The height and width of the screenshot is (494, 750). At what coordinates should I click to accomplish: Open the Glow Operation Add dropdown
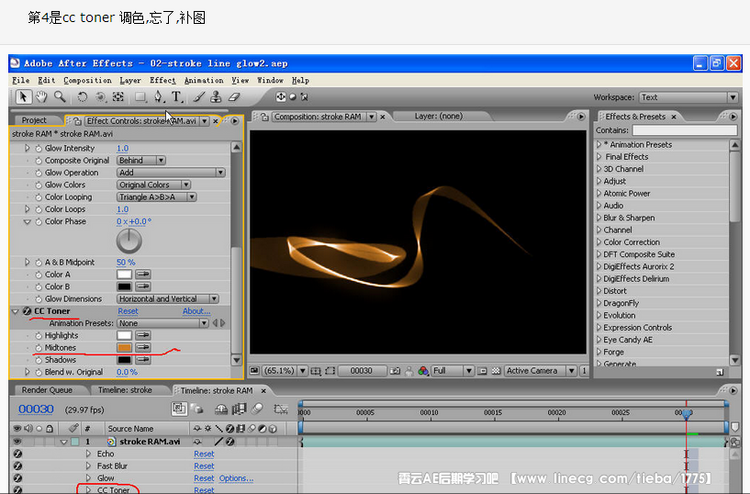pyautogui.click(x=171, y=173)
